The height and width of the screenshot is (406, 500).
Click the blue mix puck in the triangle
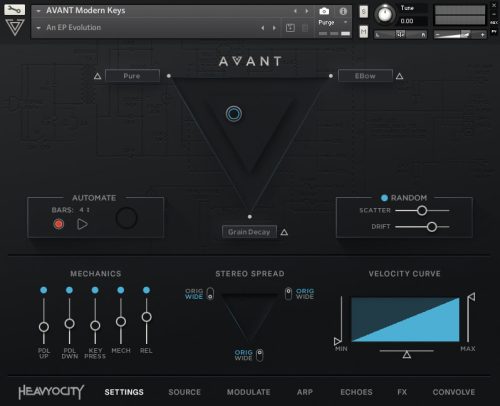[234, 114]
